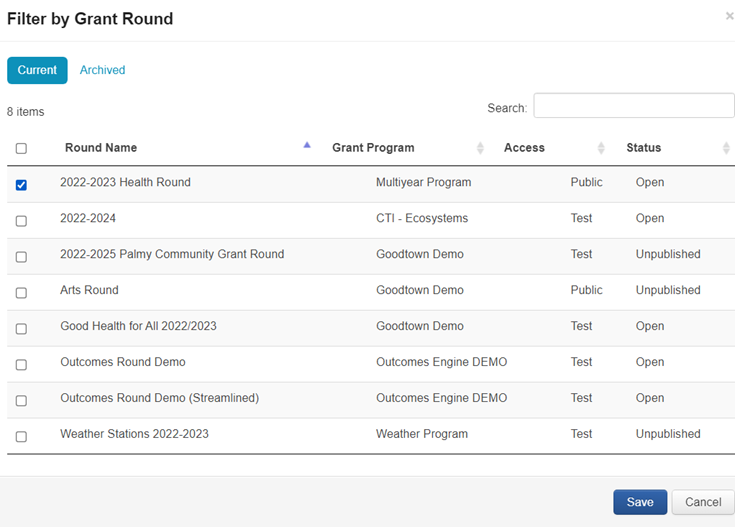The height and width of the screenshot is (527, 735).
Task: Enable the Outcomes Round Demo (Streamlined) checkbox
Action: [21, 400]
